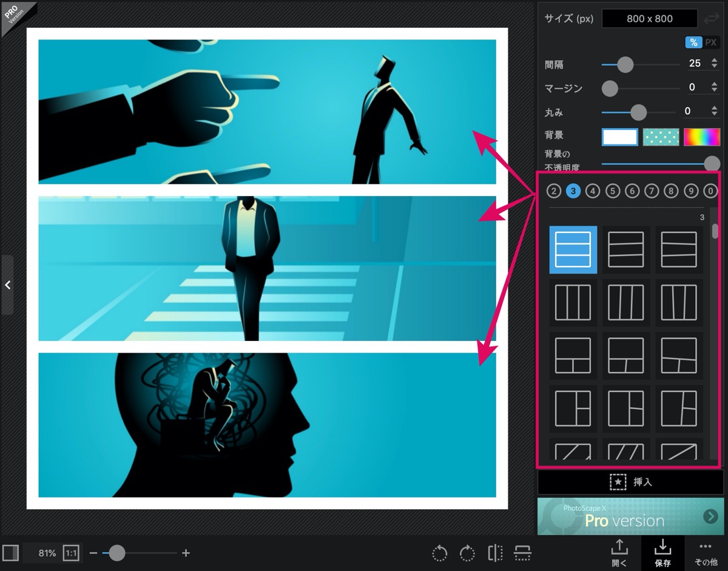
Task: Click the canvas background toggle icon beside 81%
Action: pos(11,553)
